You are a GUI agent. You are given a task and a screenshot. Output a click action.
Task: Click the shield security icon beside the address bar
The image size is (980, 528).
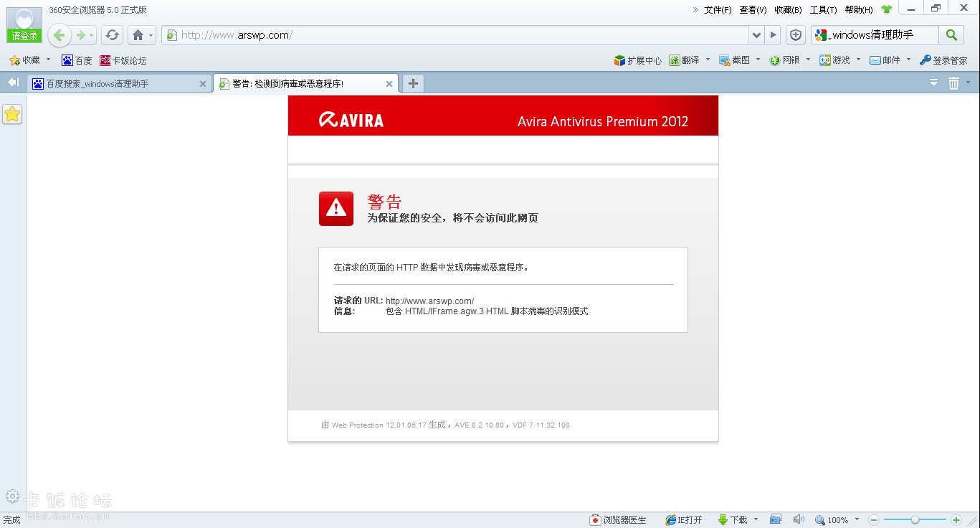pos(795,35)
